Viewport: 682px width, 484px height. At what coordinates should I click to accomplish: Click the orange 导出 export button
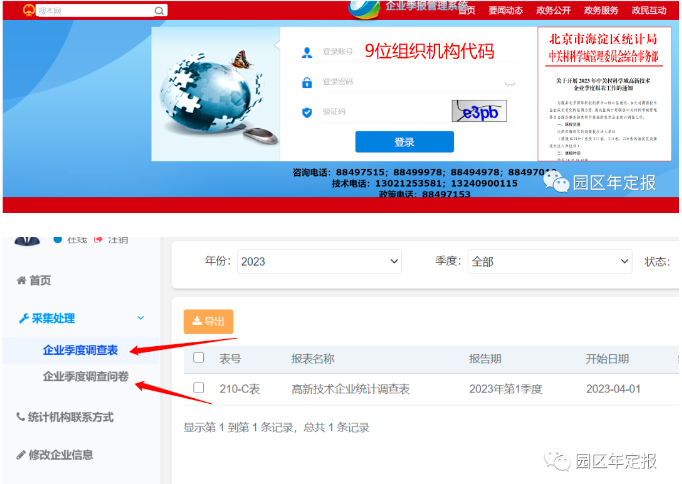tap(208, 321)
